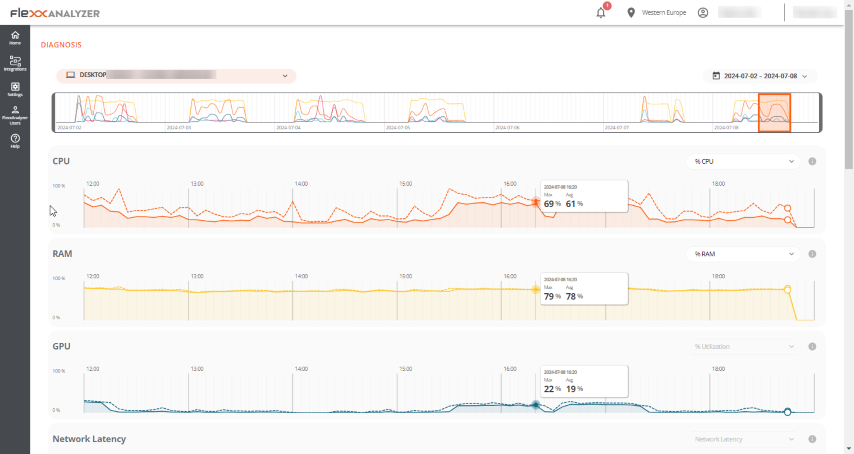Open FlexxAnalyzer Users in the sidebar
854x454 pixels.
pyautogui.click(x=15, y=115)
